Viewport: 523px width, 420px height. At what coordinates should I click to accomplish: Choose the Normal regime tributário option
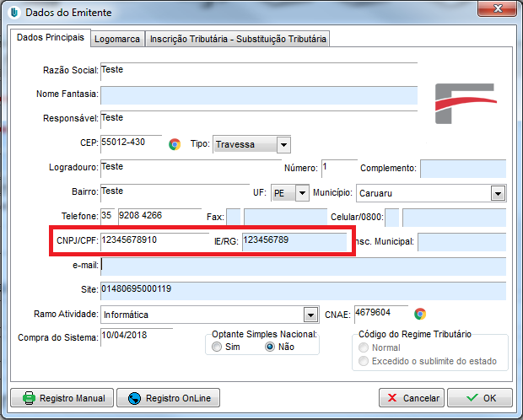pyautogui.click(x=364, y=347)
